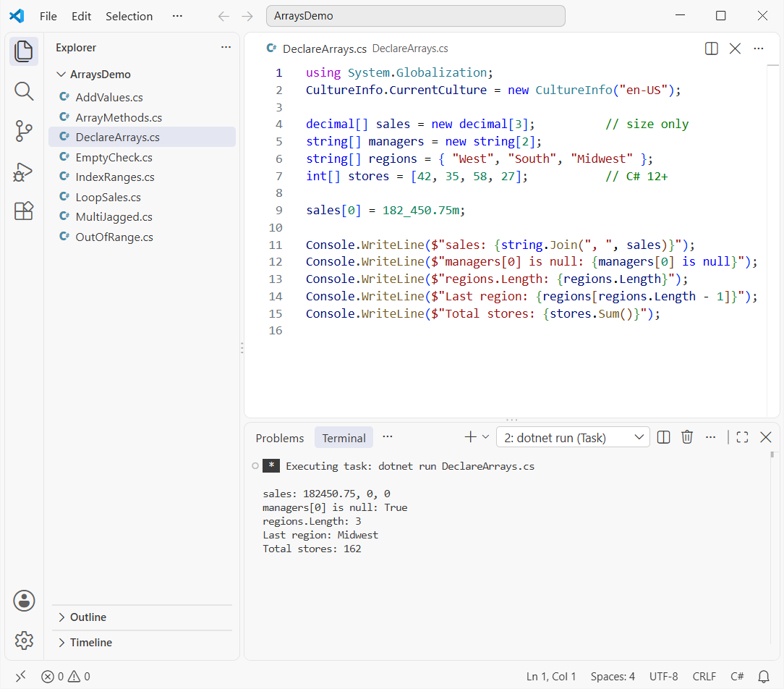Open the Run and Debug view icon
Image resolution: width=784 pixels, height=689 pixels.
pyautogui.click(x=23, y=172)
